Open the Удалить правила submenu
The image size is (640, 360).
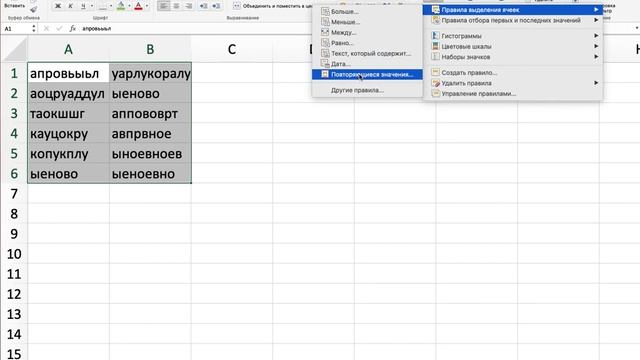pyautogui.click(x=513, y=83)
